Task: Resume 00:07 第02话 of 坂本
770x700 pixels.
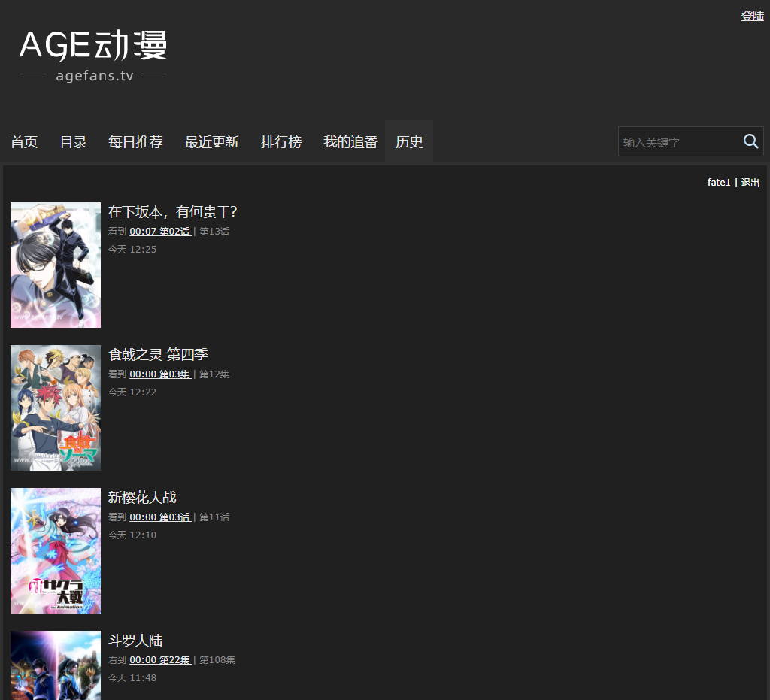Action: (x=161, y=232)
